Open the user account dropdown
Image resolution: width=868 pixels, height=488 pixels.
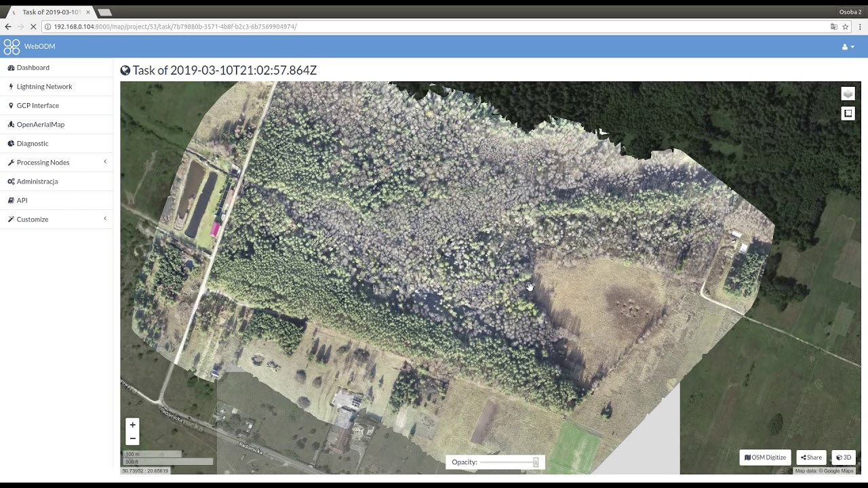848,47
